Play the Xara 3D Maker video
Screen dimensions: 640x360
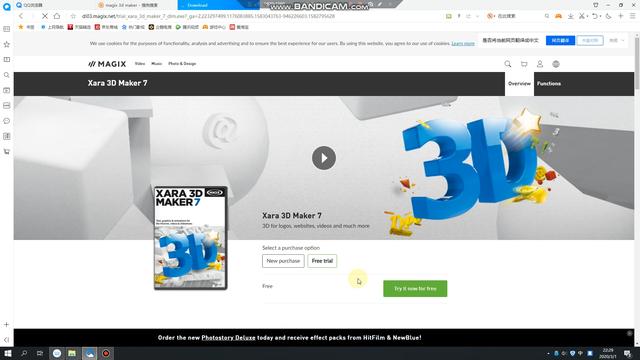click(324, 158)
